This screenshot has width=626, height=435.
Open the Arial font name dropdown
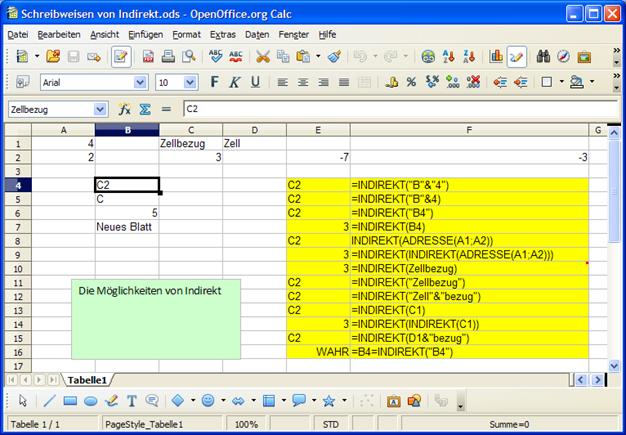point(140,82)
